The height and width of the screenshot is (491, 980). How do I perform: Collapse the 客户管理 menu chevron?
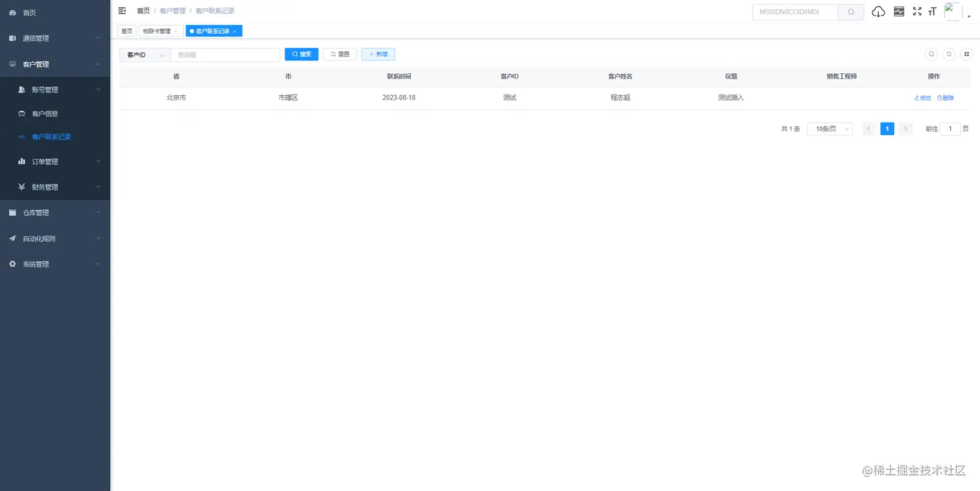[99, 64]
